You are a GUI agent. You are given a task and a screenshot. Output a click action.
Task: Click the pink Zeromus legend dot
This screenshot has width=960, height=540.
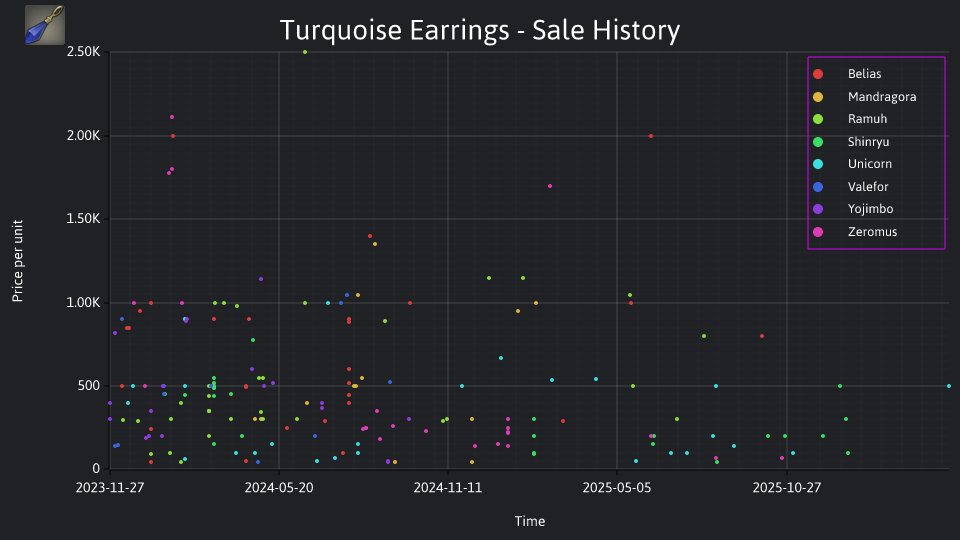click(818, 232)
